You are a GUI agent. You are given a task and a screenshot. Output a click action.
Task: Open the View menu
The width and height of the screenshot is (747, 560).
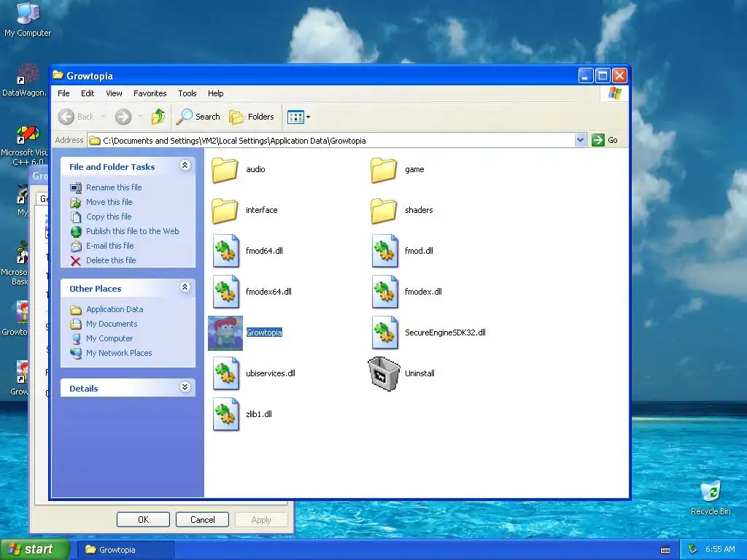pyautogui.click(x=114, y=93)
